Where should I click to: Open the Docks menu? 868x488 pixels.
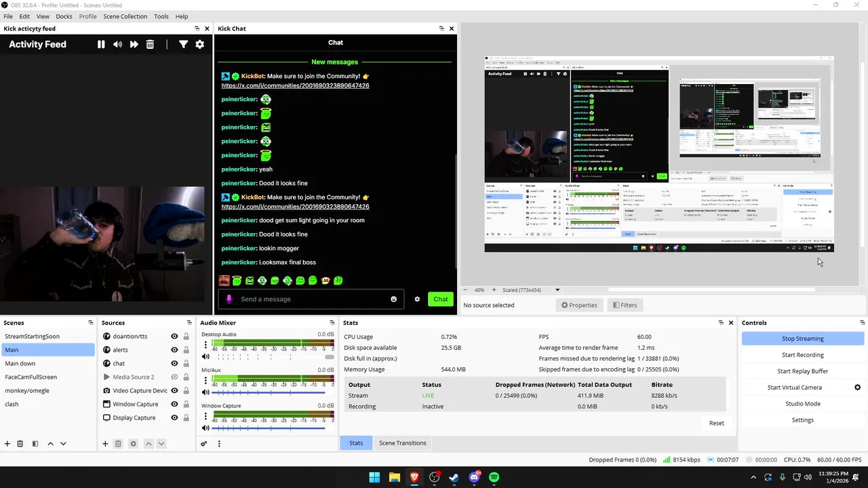(64, 16)
